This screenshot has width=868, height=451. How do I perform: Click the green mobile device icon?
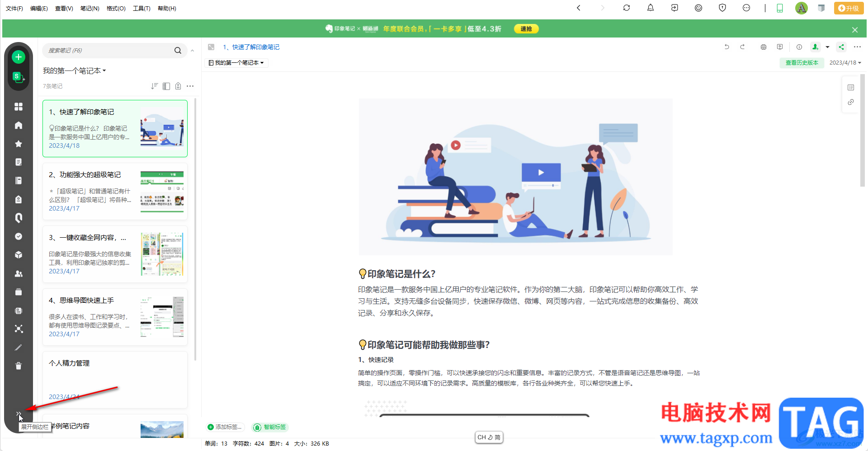(780, 8)
